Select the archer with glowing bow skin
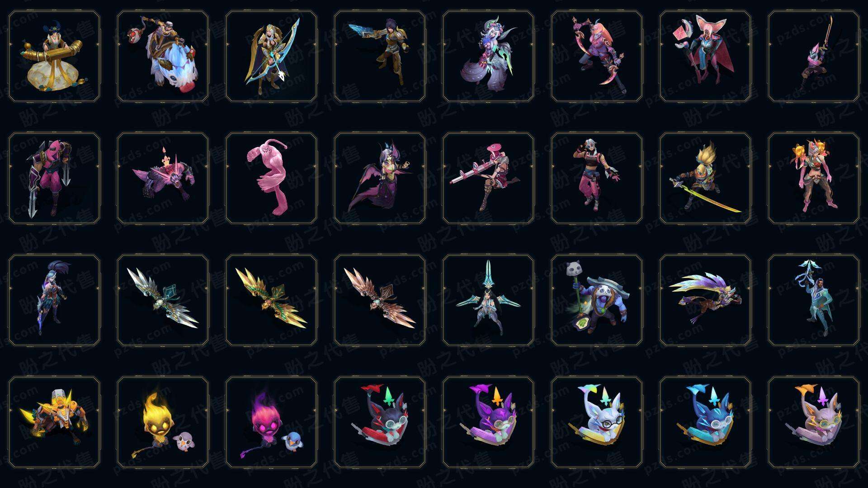This screenshot has width=868, height=488. [x=271, y=56]
